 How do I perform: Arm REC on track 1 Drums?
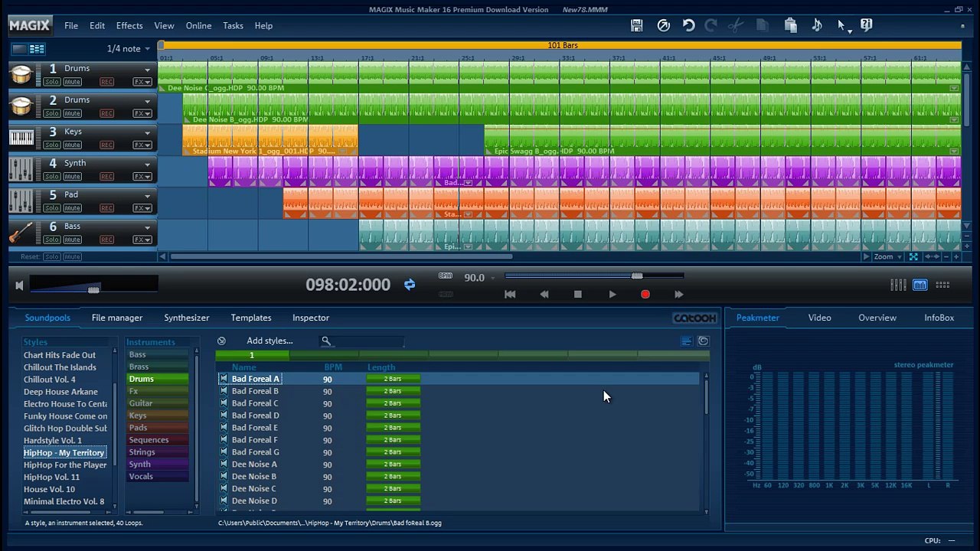coord(106,82)
